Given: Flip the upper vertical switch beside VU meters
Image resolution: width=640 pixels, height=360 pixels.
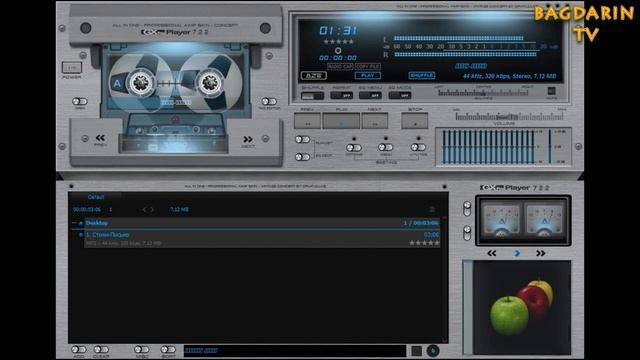Looking at the screenshot, I should [467, 209].
